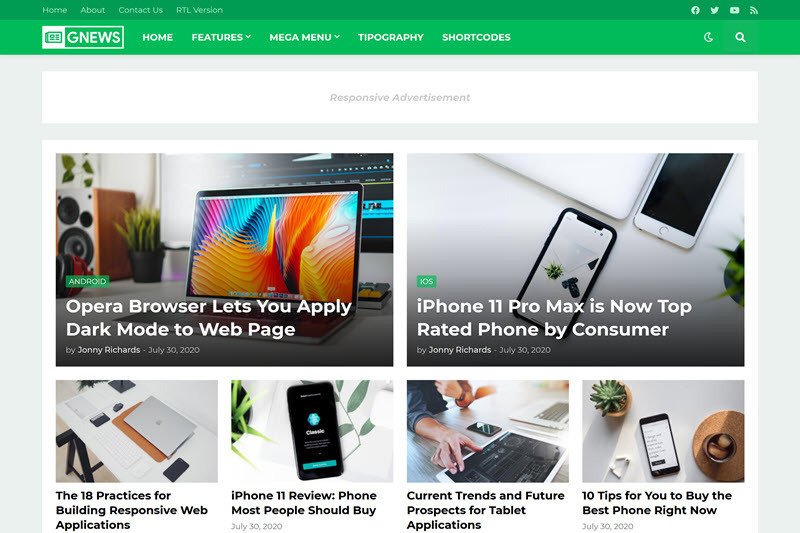Open the iPhone 11 Review thumbnail
The width and height of the screenshot is (800, 533).
(312, 431)
